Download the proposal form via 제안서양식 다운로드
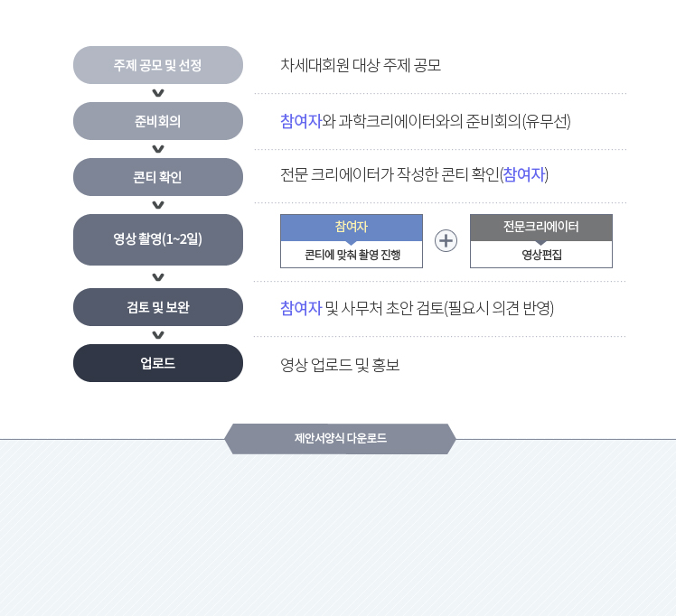Image resolution: width=676 pixels, height=616 pixels. 340,439
